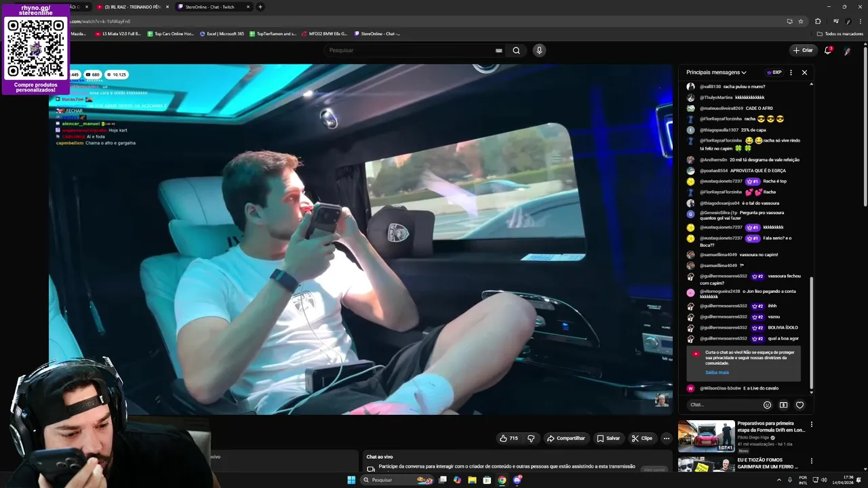Click the Salvar save button
Screen dimensions: 868x488
pyautogui.click(x=608, y=439)
